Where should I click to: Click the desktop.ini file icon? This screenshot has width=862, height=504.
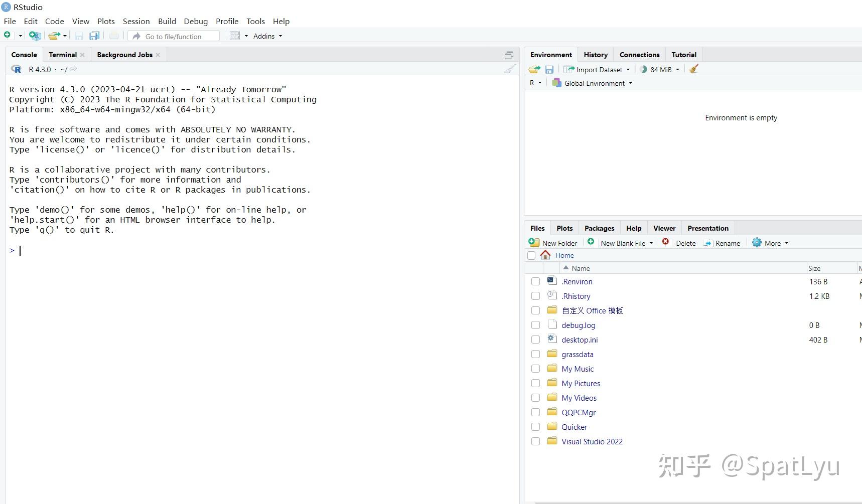point(552,339)
